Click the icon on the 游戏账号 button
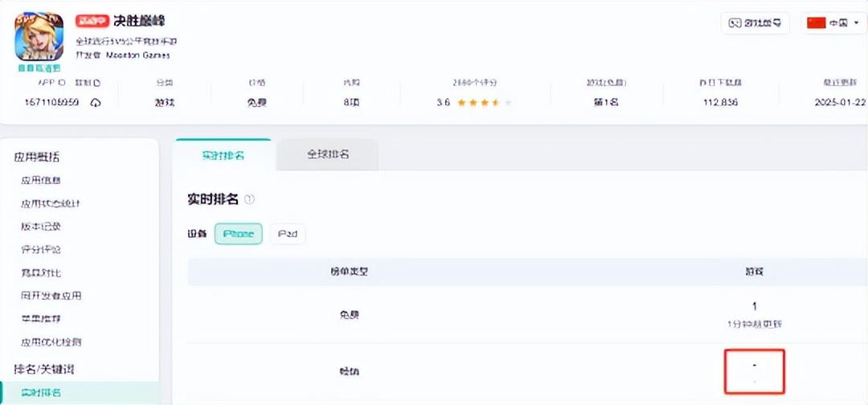 pos(735,22)
